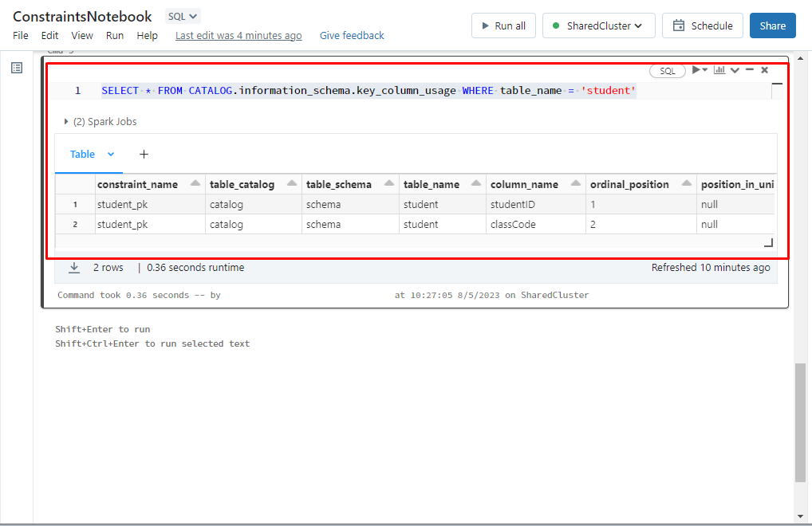Sort by table_name column arrow

pos(476,185)
